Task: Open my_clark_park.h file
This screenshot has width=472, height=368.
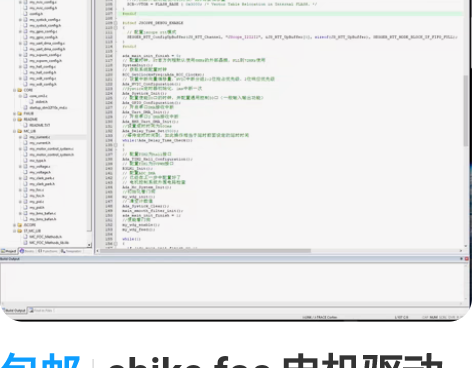Action: click(42, 184)
